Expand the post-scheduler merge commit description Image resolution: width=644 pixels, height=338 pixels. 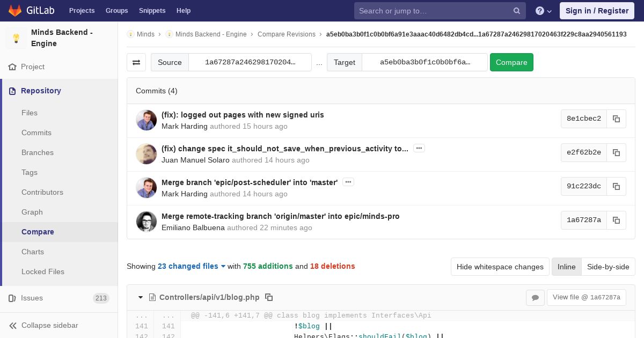click(348, 182)
